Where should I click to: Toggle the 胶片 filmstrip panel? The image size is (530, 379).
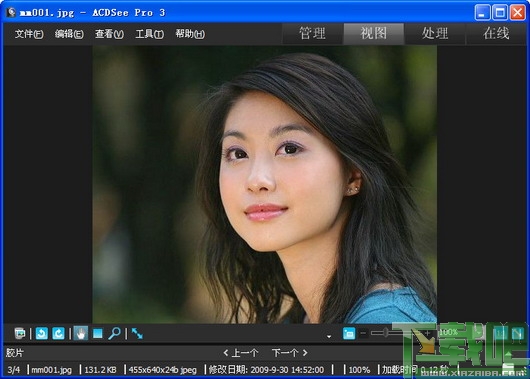tap(15, 353)
